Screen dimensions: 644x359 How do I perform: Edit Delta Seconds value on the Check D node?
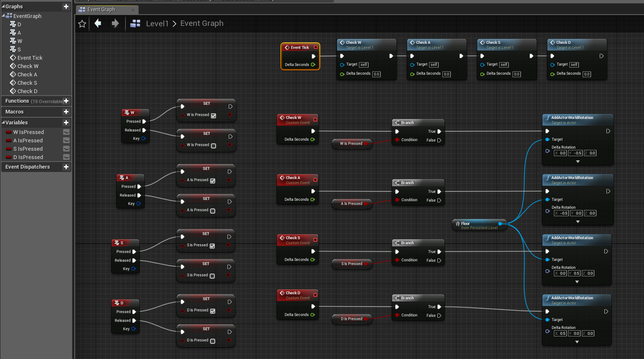point(587,74)
